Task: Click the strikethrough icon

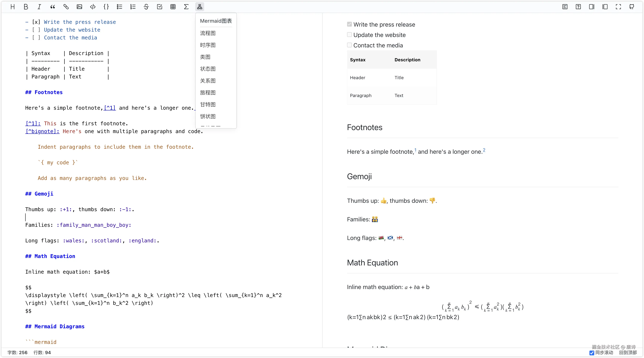Action: point(146,7)
